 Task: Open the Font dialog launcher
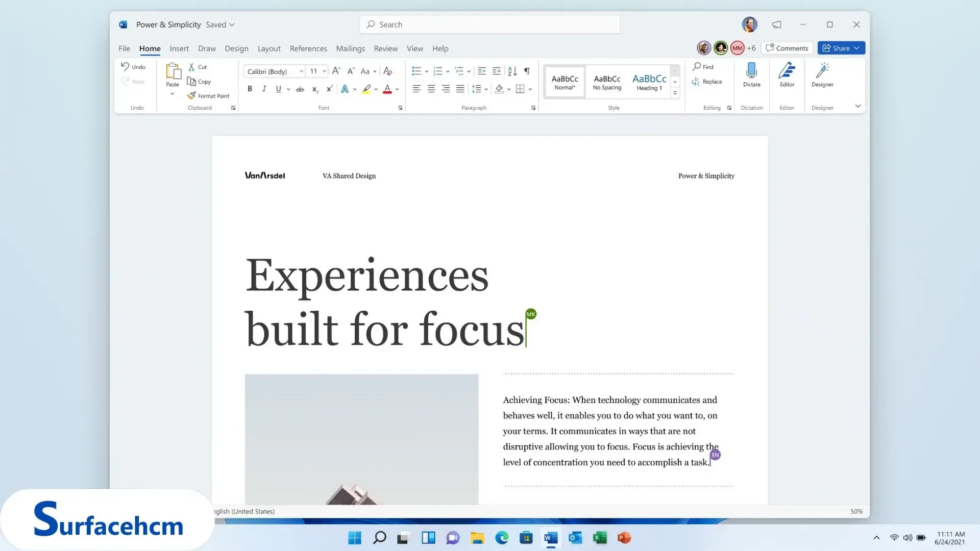400,108
